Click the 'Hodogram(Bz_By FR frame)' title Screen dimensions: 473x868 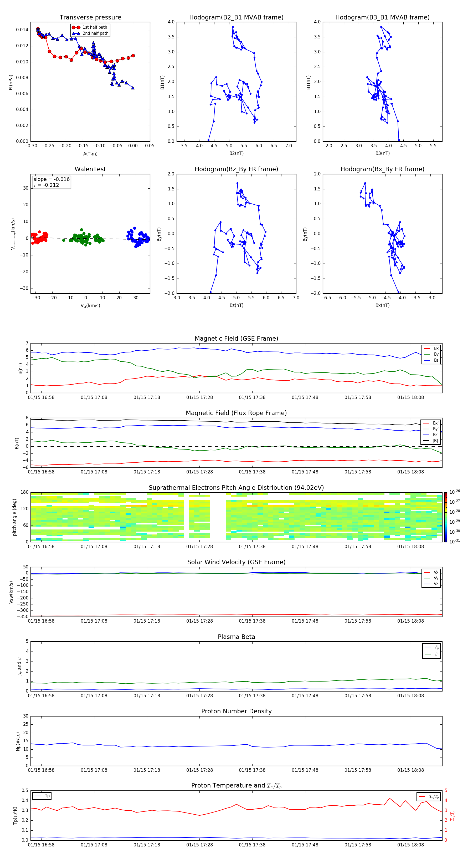236,169
